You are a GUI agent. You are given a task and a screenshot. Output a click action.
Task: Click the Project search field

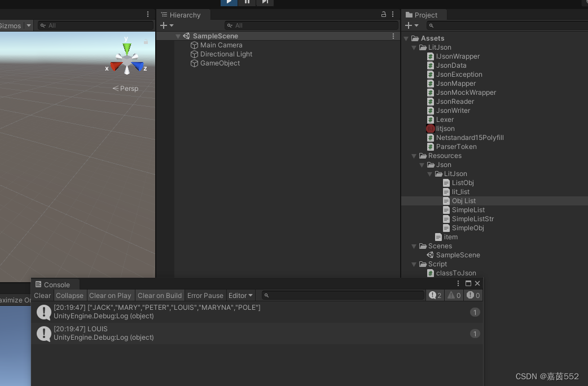click(x=507, y=25)
